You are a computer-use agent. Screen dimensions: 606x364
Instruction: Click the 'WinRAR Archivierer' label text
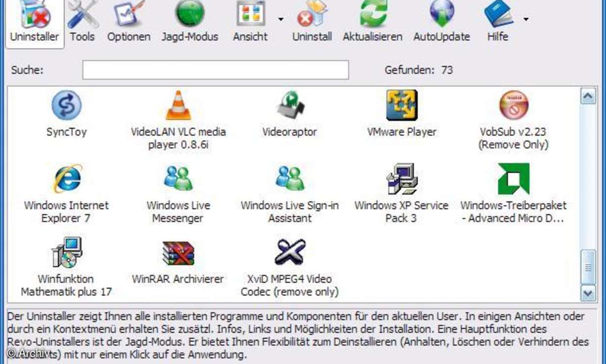pyautogui.click(x=178, y=279)
